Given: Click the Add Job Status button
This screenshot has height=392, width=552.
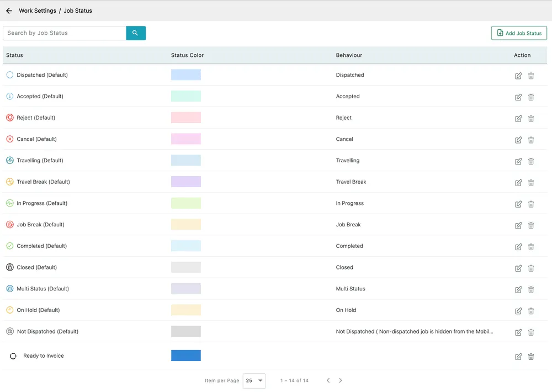Looking at the screenshot, I should [x=519, y=33].
